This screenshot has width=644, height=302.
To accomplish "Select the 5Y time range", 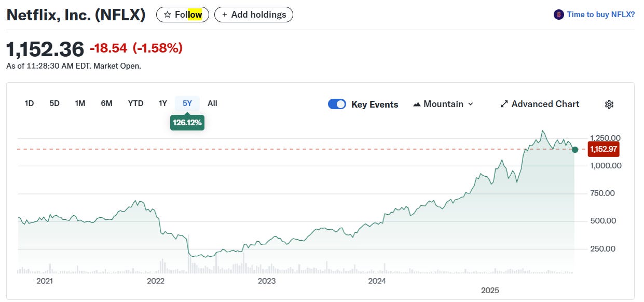I will point(187,103).
